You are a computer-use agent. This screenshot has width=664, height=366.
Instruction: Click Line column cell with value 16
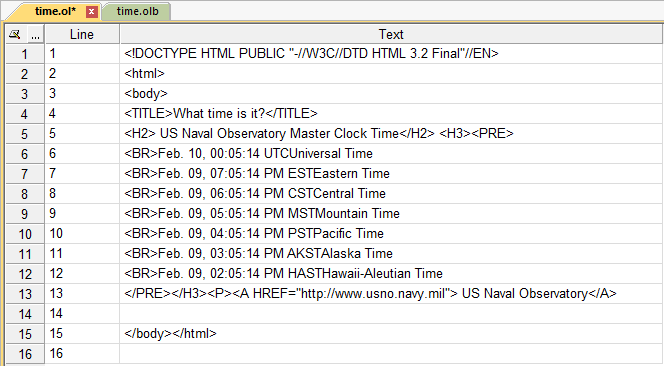(82, 354)
